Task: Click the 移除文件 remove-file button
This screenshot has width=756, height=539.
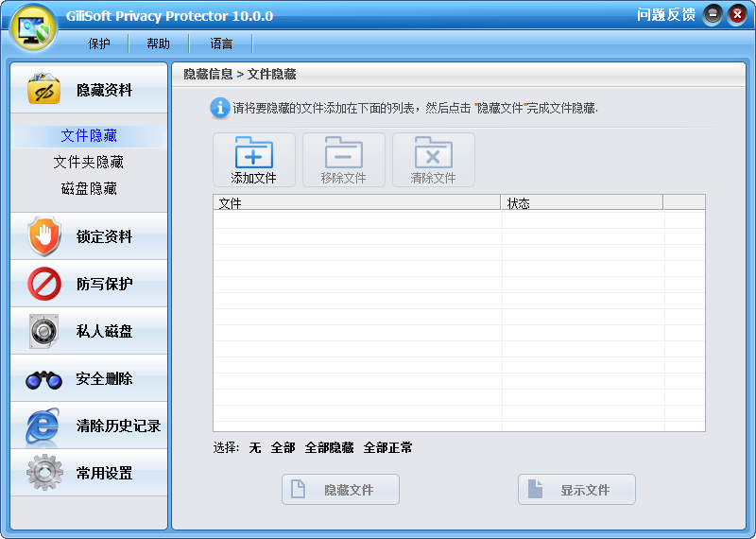Action: 344,160
